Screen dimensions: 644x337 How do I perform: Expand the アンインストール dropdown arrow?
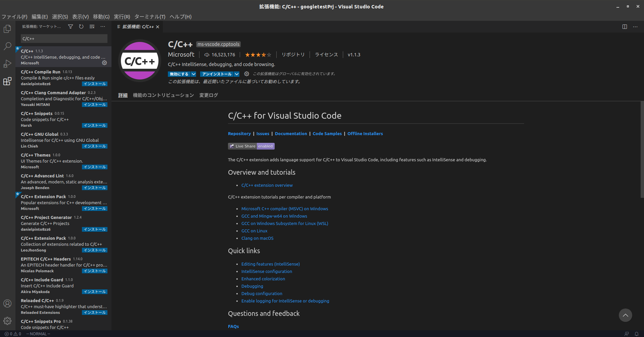[x=237, y=74]
